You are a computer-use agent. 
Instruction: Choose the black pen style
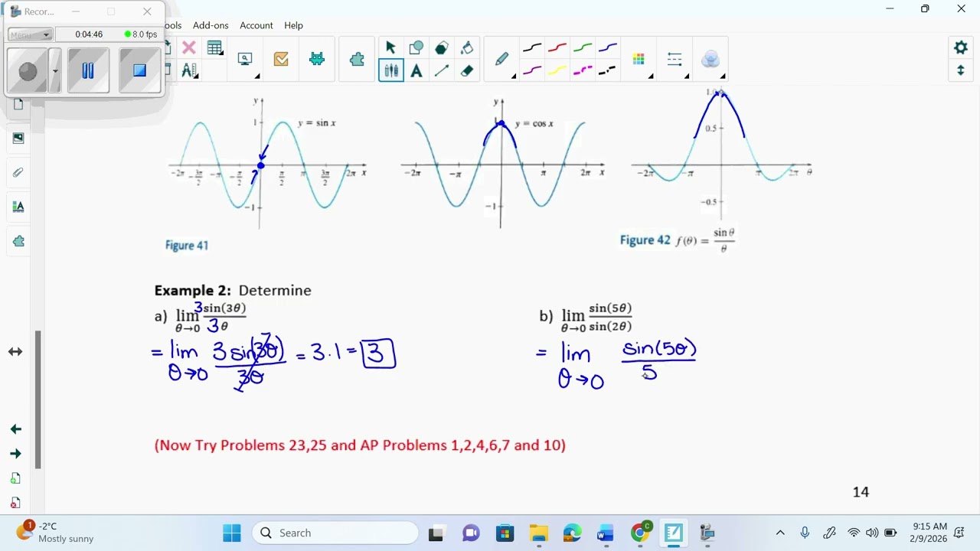531,48
